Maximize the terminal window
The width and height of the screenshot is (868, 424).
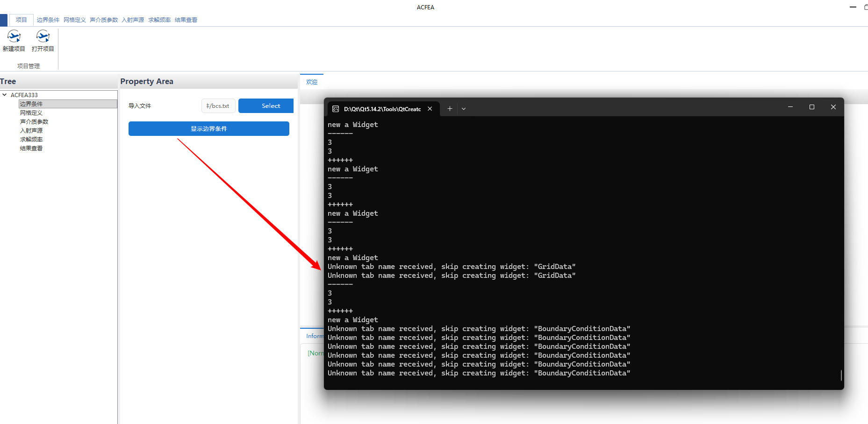pyautogui.click(x=812, y=107)
